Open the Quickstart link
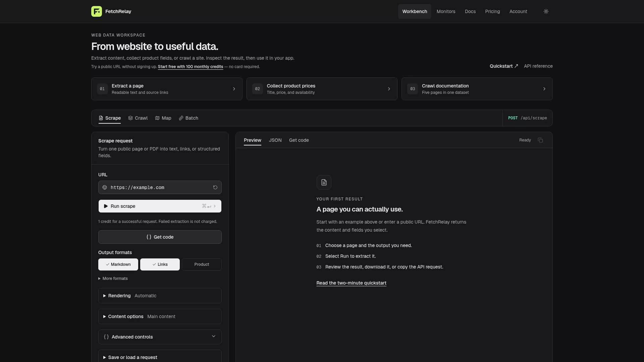Screen dimensions: 644x362 point(504,66)
